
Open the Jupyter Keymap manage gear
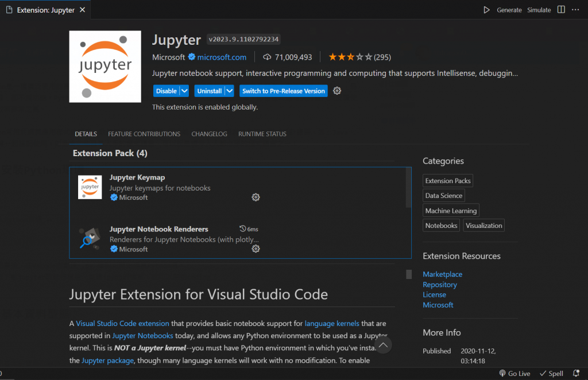coord(256,197)
